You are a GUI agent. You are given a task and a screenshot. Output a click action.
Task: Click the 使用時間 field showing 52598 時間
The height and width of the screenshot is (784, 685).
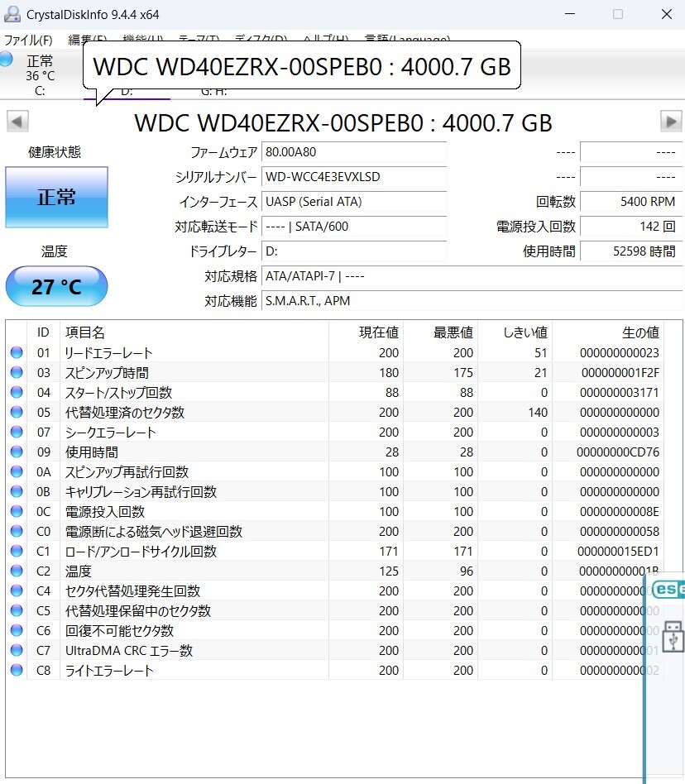(631, 251)
